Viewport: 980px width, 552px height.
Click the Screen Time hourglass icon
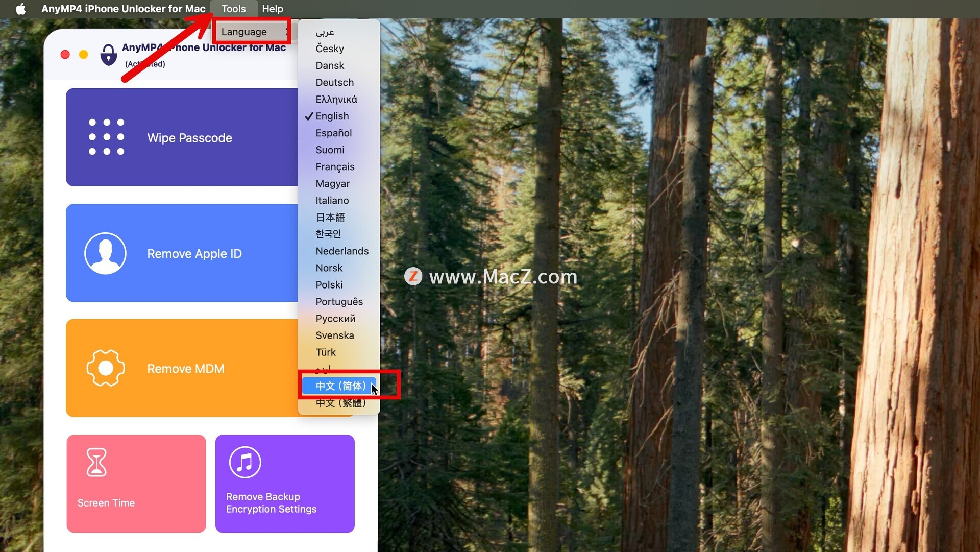click(x=96, y=462)
